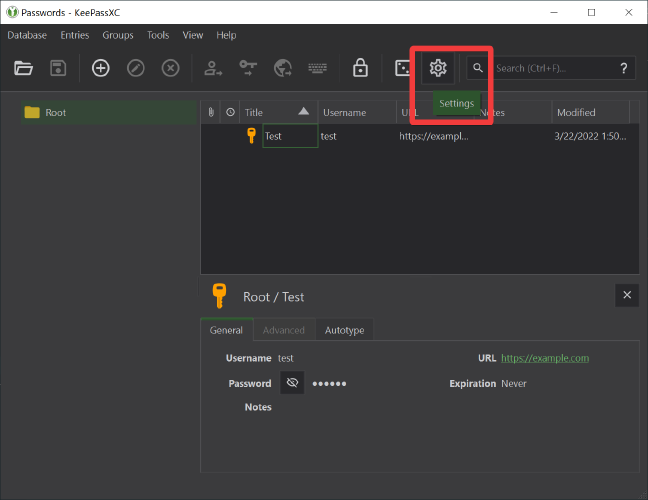The image size is (648, 500).
Task: Open the https://example.com link
Action: pos(544,358)
